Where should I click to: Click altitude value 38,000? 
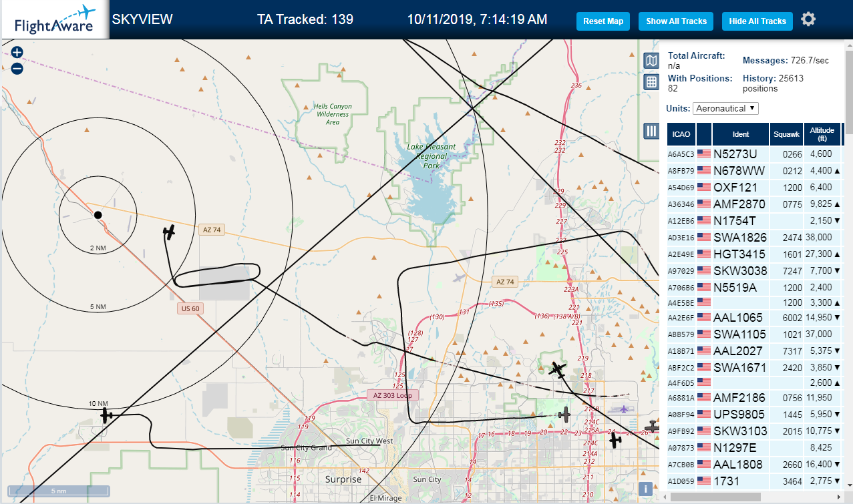[x=820, y=237]
